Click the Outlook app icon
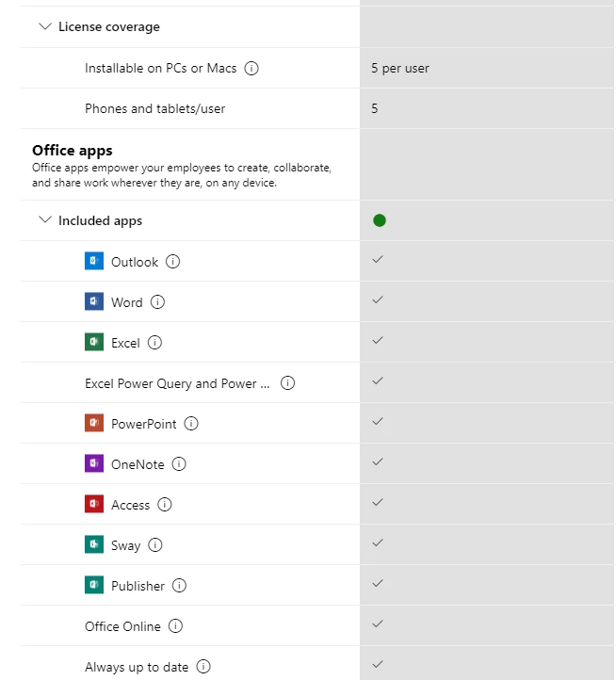This screenshot has width=616, height=680. tap(93, 261)
